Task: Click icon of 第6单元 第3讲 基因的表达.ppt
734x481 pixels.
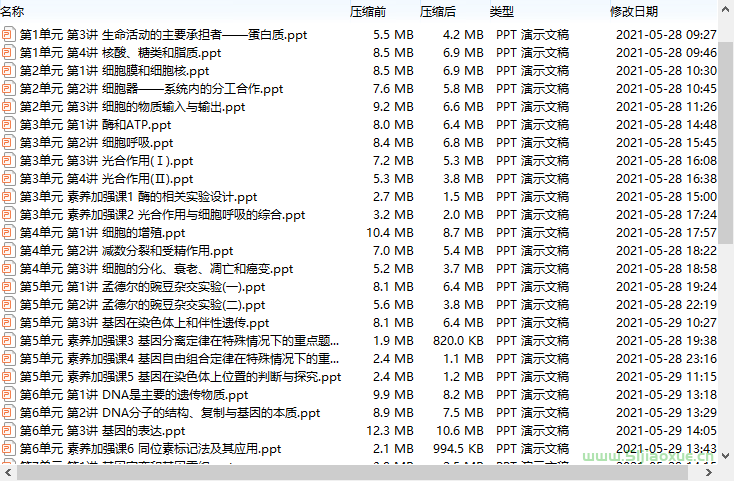Action: (8, 431)
